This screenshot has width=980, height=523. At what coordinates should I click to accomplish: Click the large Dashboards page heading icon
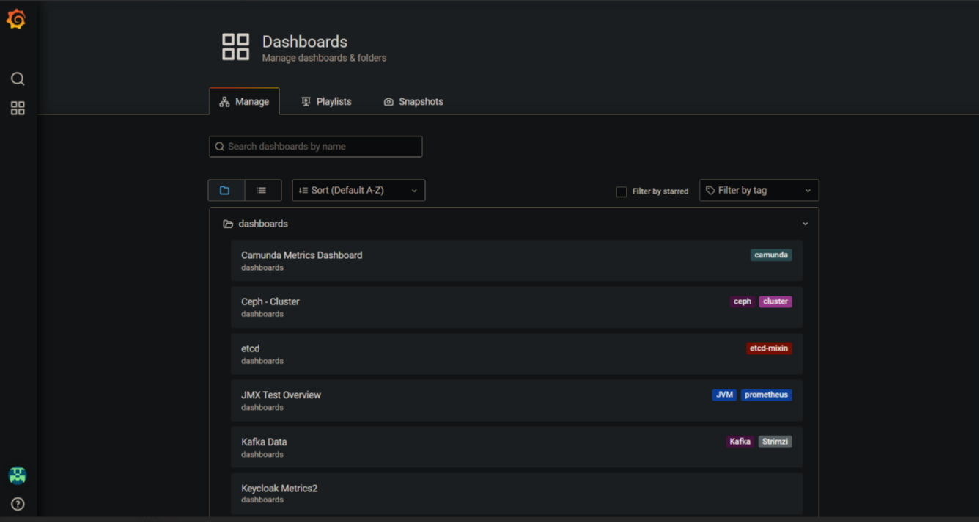point(236,47)
